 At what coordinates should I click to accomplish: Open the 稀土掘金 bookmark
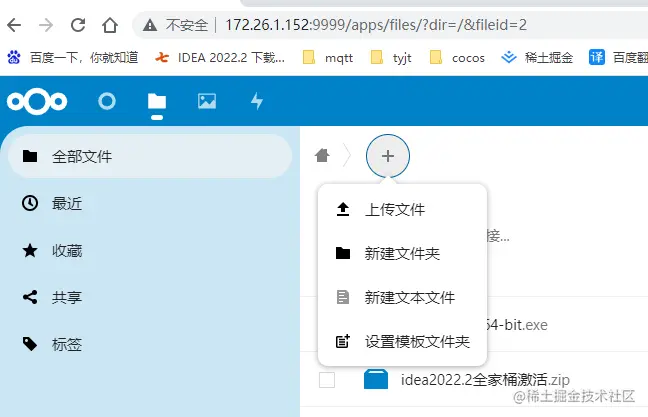click(537, 57)
